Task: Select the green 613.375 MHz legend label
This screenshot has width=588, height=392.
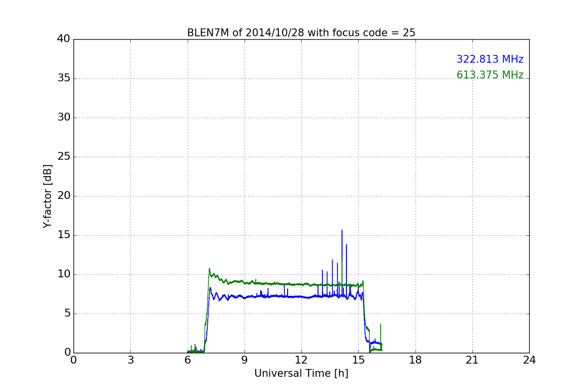Action: (x=490, y=75)
